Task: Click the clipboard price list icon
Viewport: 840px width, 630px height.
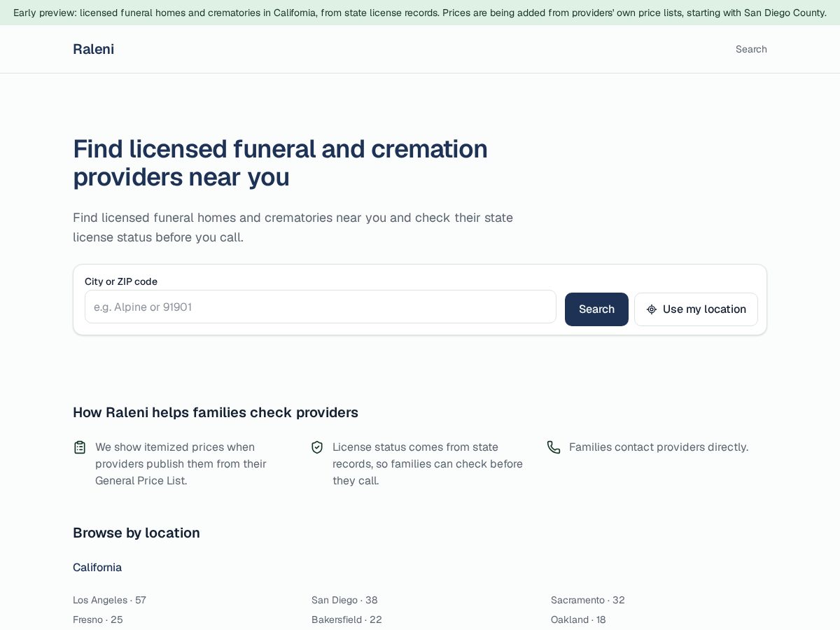Action: (x=80, y=447)
